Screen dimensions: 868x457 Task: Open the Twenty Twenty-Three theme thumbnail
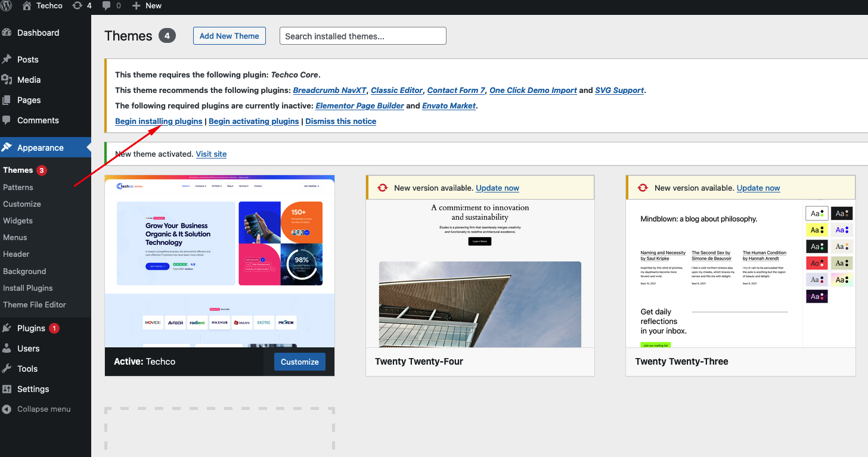740,274
